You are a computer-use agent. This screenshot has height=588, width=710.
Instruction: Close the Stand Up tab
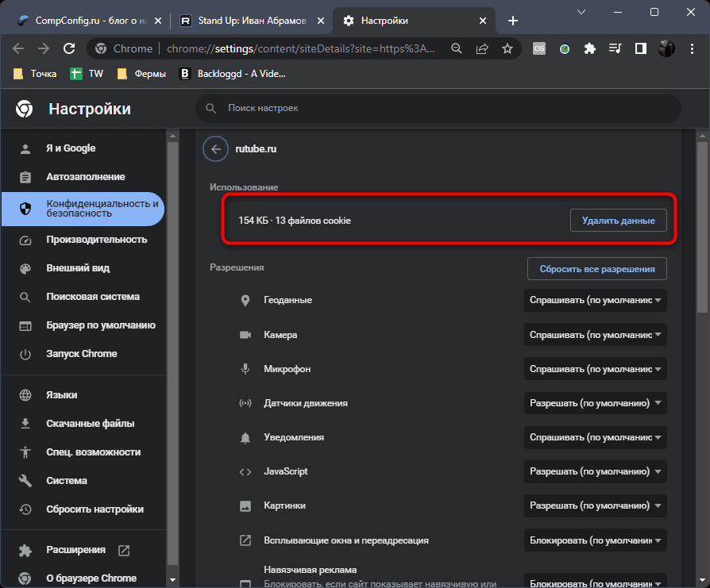[x=321, y=21]
